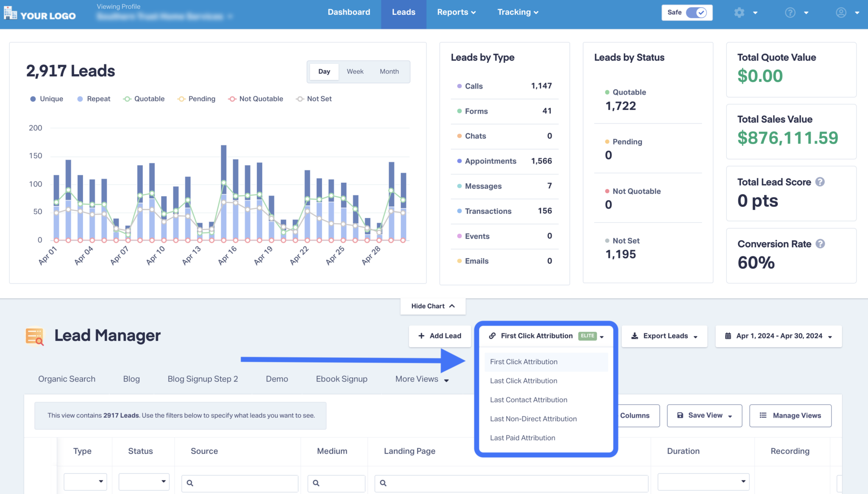Click the help question-mark icon
Screen dimensions: 868x494
(790, 12)
